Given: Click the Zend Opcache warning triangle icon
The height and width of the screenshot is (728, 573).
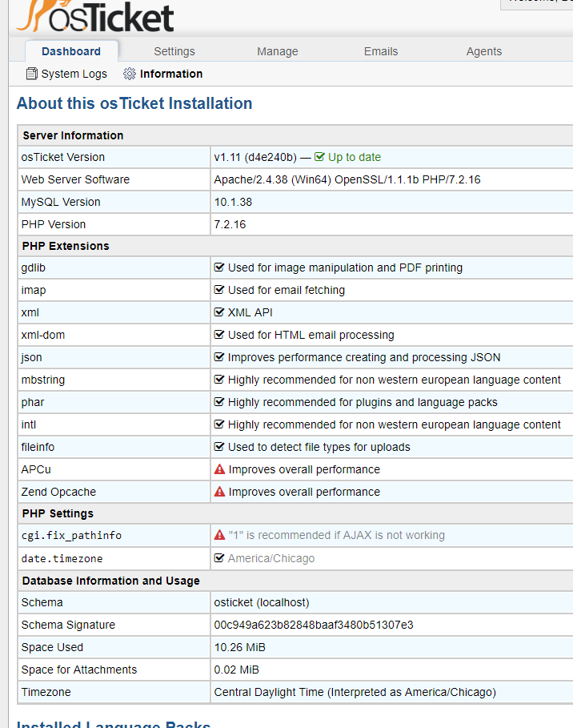Looking at the screenshot, I should tap(219, 492).
